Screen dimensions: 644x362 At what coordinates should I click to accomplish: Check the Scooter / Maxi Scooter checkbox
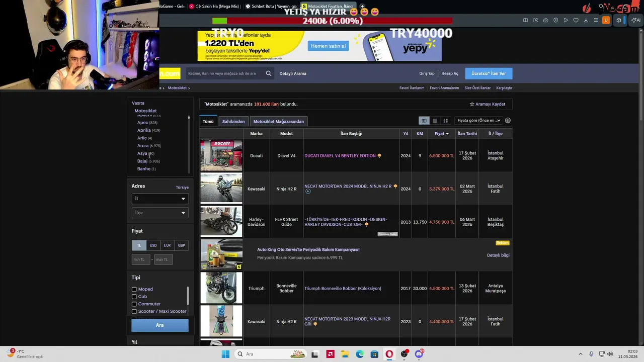134,311
